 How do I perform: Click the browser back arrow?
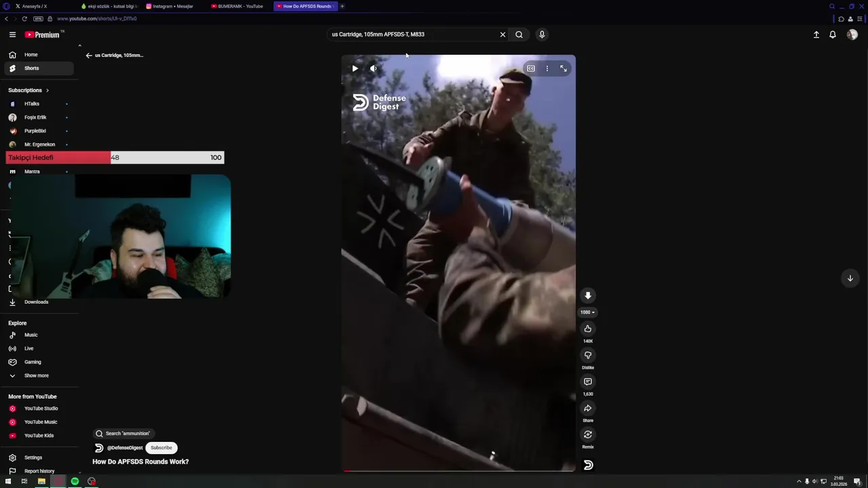tap(6, 19)
